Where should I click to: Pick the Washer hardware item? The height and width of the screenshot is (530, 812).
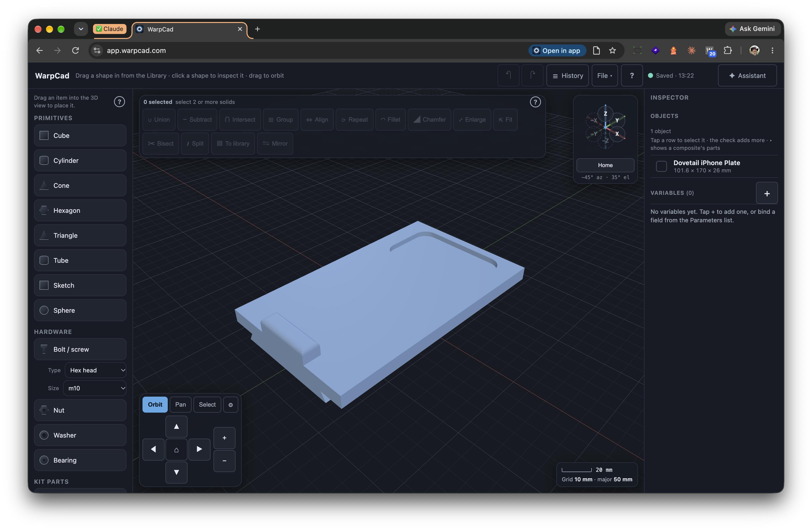coord(80,435)
